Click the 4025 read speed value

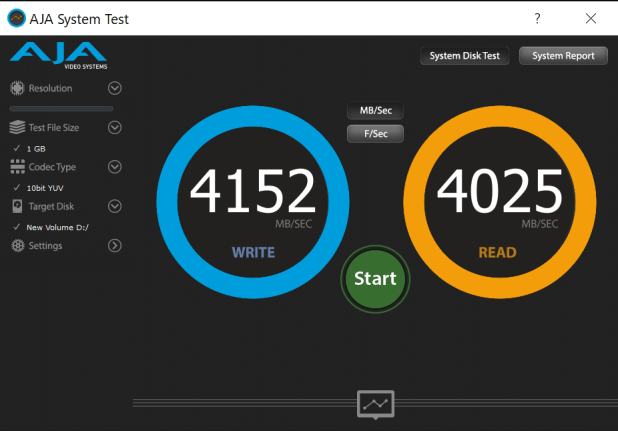[500, 191]
